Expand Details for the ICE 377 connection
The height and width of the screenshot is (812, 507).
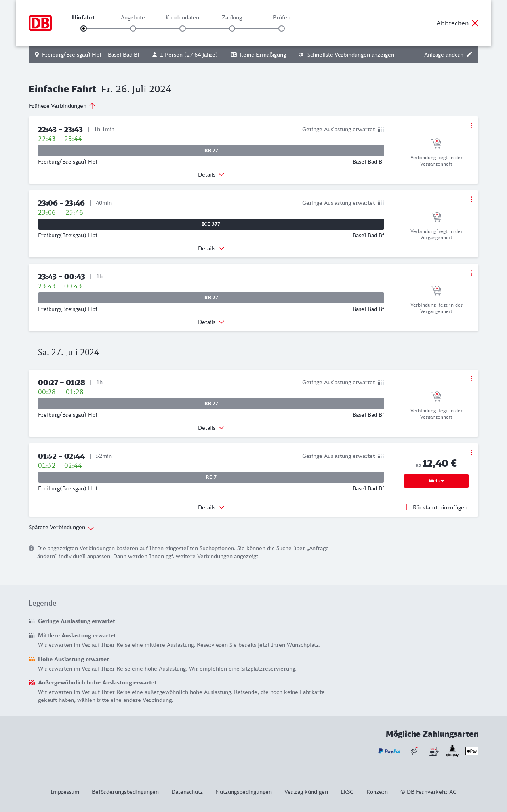pyautogui.click(x=211, y=248)
